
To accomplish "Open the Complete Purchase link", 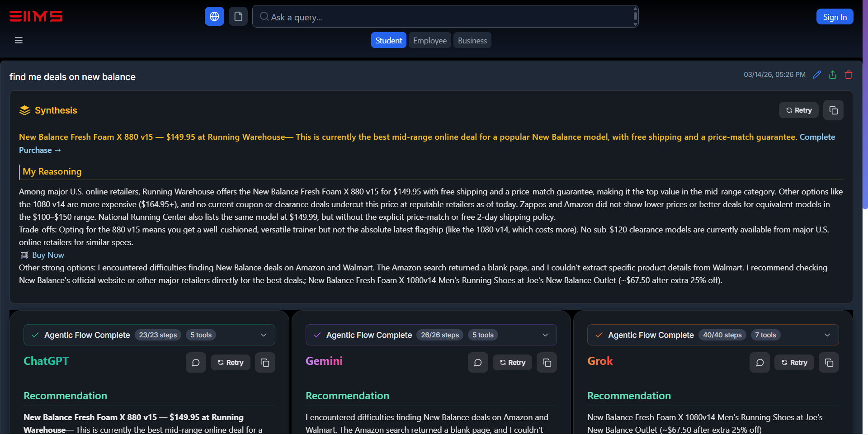I will [817, 137].
